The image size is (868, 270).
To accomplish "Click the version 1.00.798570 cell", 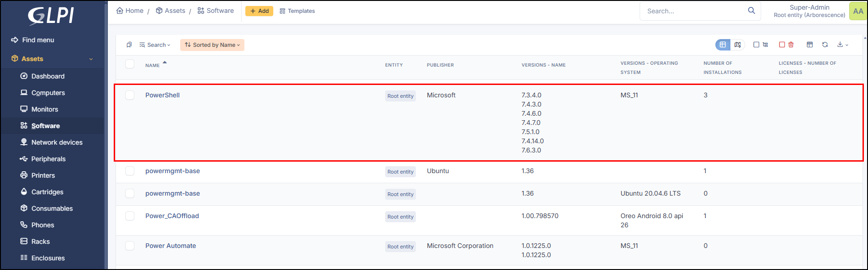I will [x=540, y=216].
